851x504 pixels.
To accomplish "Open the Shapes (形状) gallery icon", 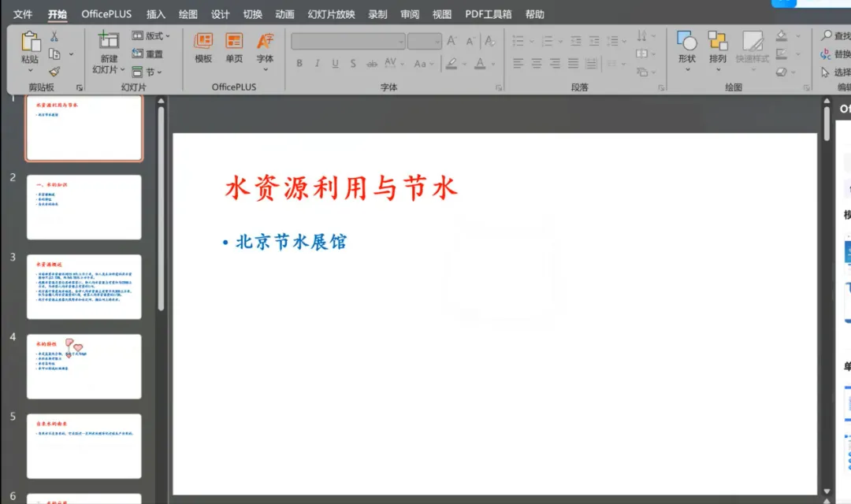I will (x=687, y=41).
